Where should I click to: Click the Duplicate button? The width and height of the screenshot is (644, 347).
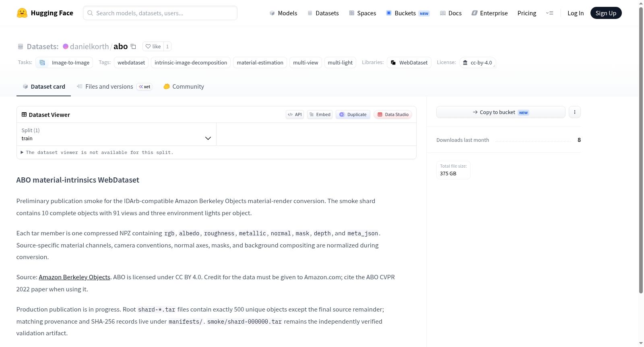click(353, 114)
